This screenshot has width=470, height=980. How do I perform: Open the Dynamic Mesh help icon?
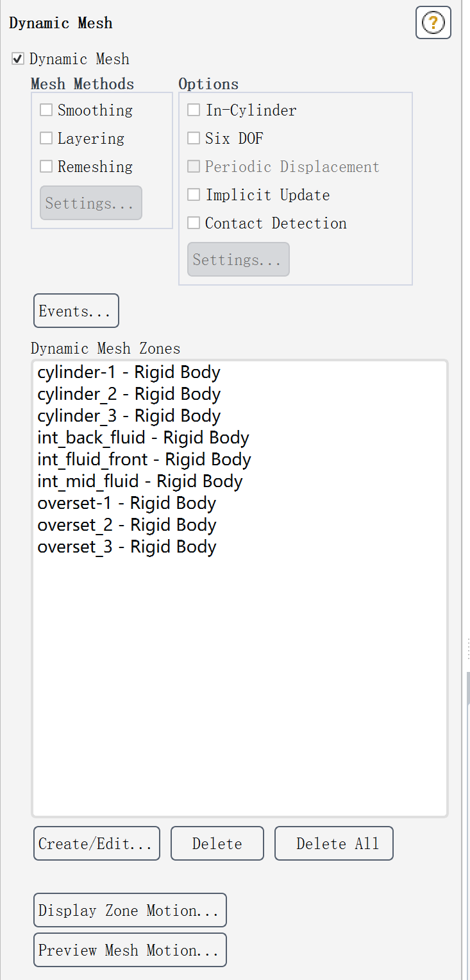coord(433,23)
